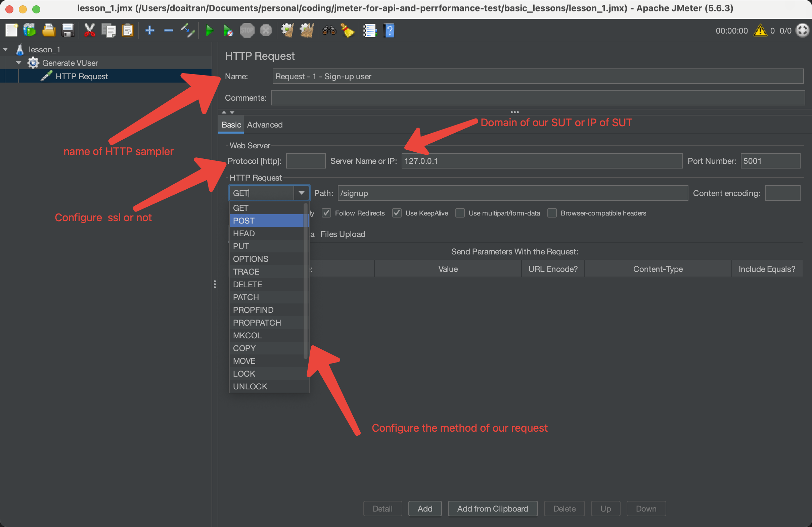The width and height of the screenshot is (812, 527).
Task: Switch to the Advanced tab
Action: tap(265, 125)
